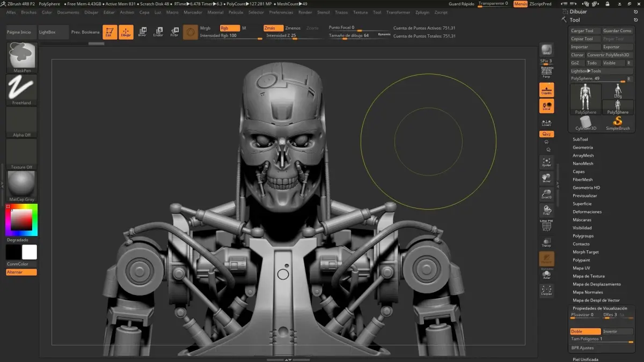Expand the Polypaint section
The height and width of the screenshot is (362, 644).
[581, 260]
